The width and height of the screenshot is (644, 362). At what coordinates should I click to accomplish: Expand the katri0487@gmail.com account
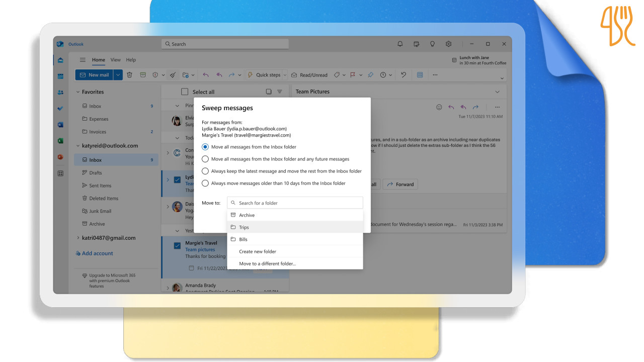pyautogui.click(x=78, y=238)
